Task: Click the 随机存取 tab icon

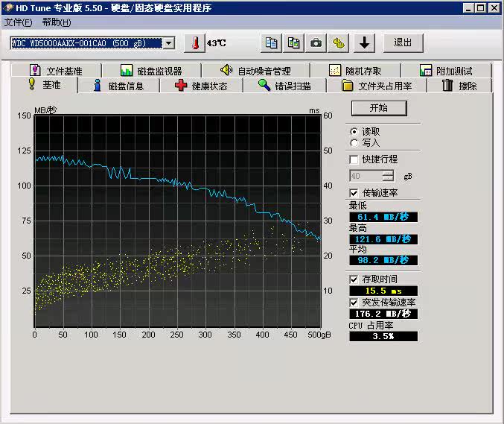Action: 334,70
